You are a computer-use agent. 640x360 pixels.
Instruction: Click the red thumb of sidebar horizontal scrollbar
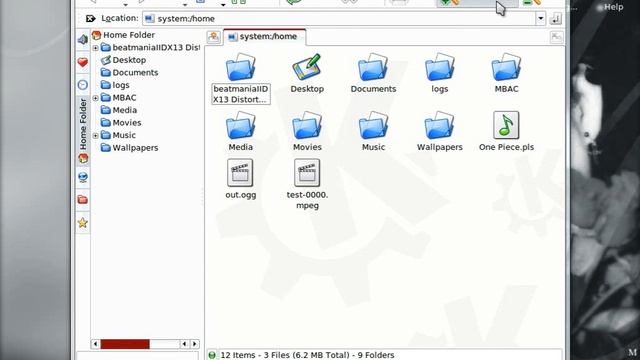pyautogui.click(x=125, y=344)
